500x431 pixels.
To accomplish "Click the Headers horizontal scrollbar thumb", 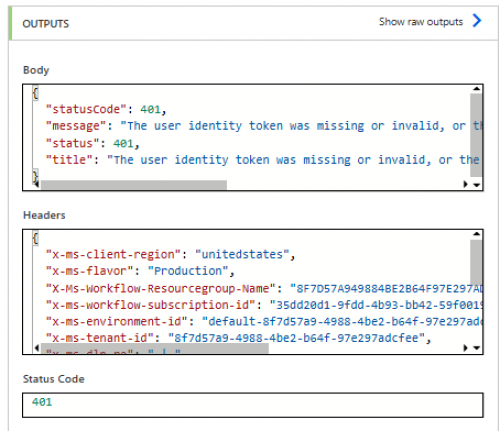I will [155, 348].
